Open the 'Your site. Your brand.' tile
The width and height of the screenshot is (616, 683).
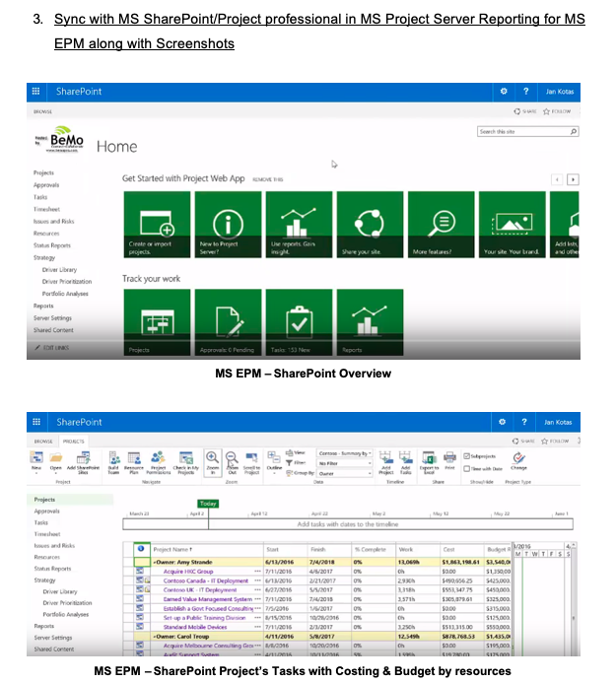coord(512,225)
